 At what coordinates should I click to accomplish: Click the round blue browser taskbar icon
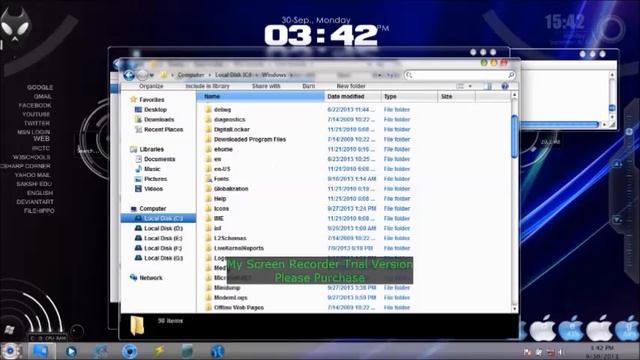[130, 351]
